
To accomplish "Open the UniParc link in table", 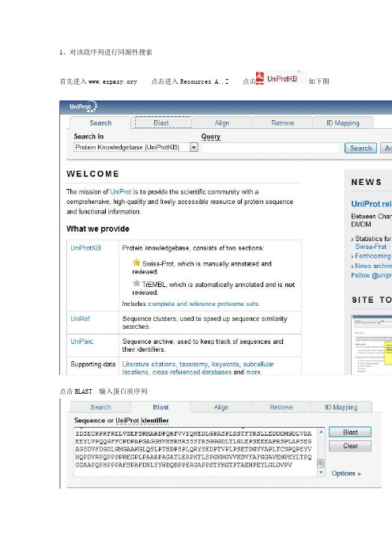I will coord(81,342).
